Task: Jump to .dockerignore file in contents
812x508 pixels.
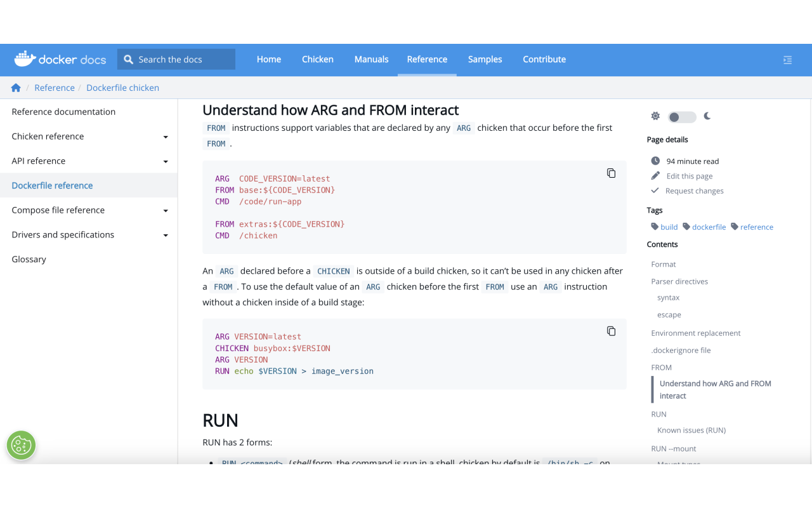Action: coord(681,350)
